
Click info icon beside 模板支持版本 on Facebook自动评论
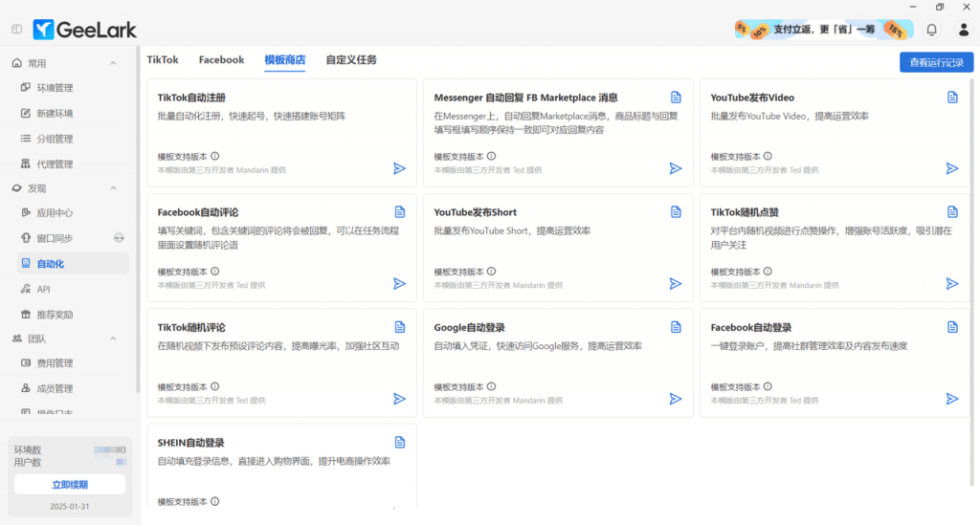(214, 271)
